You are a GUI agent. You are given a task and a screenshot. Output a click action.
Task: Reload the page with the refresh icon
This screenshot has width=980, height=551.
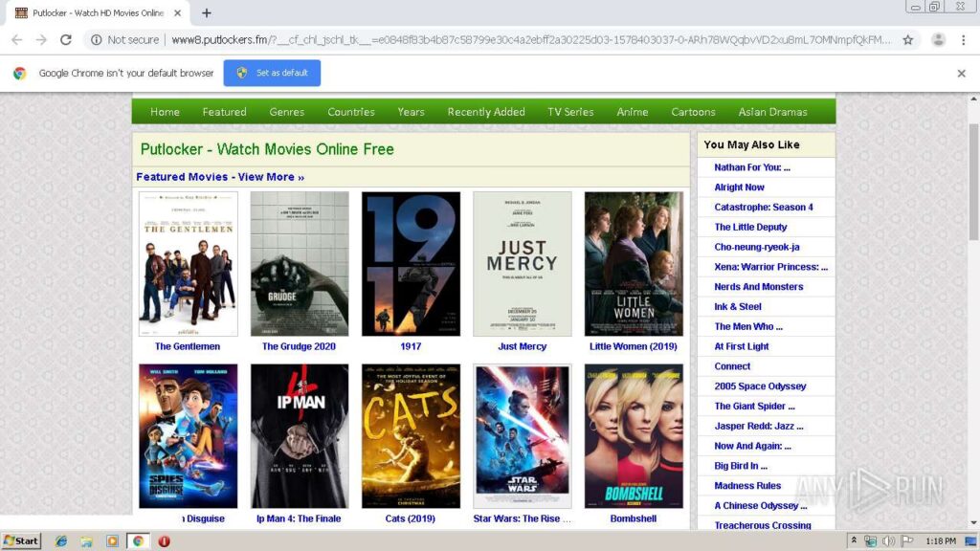(66, 40)
